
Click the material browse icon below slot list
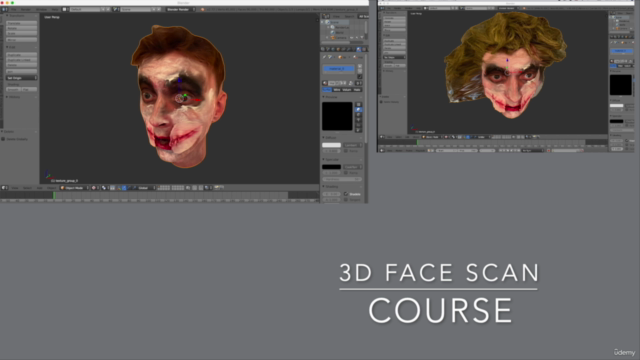tap(325, 83)
